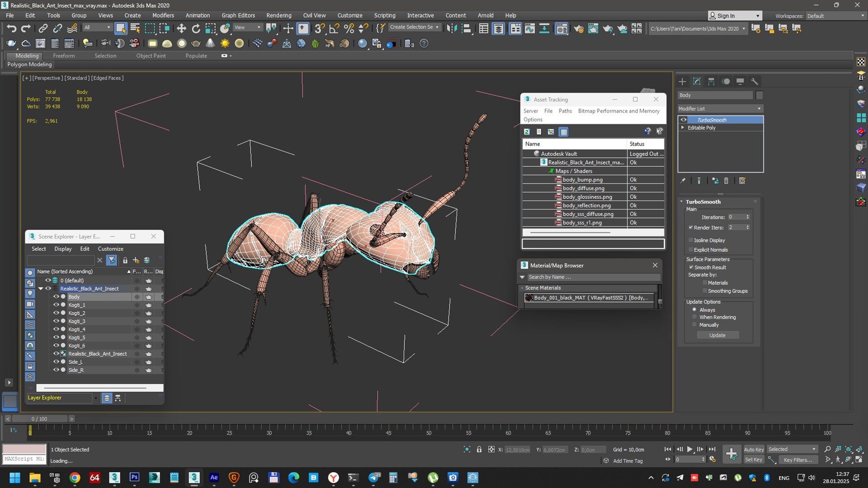Open the Utilities wrench panel icon
This screenshot has width=868, height=488.
pos(755,82)
